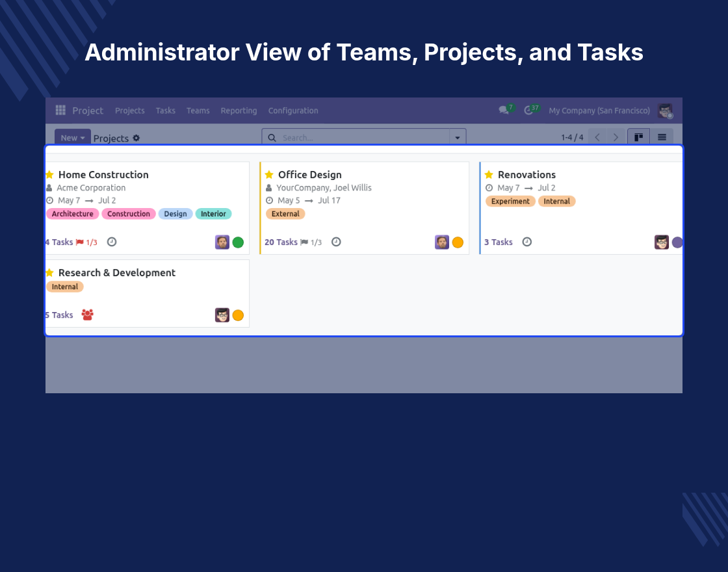Click the Construction tag
Viewport: 728px width, 572px height.
[129, 214]
